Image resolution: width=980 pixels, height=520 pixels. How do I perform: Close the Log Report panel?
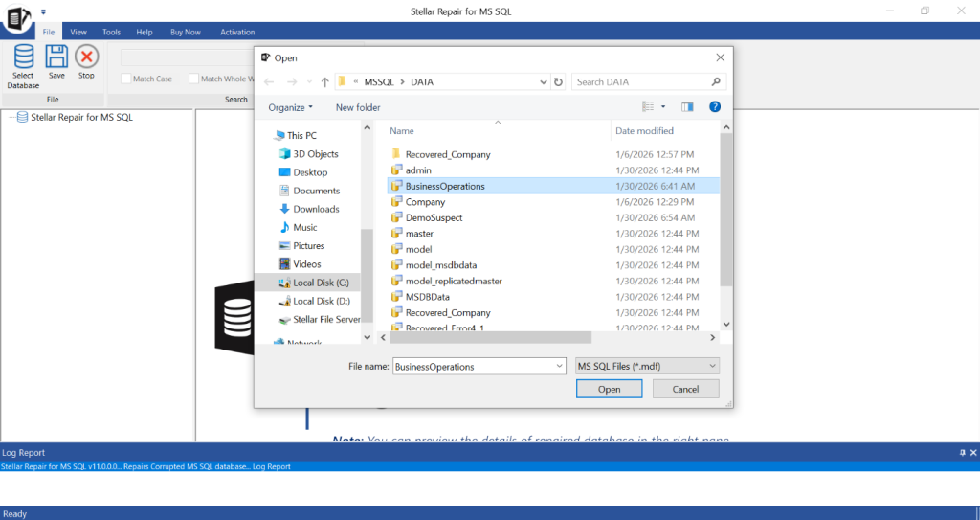(x=973, y=452)
